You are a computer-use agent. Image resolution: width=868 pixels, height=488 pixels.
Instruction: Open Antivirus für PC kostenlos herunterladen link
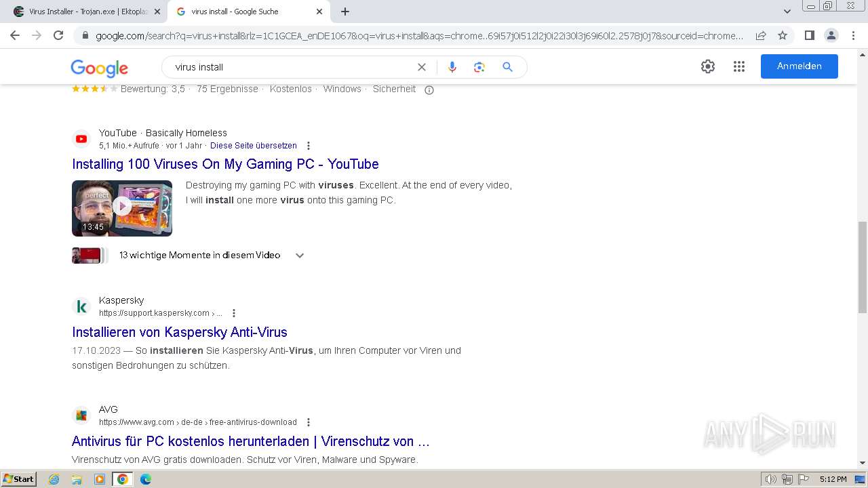click(x=251, y=441)
